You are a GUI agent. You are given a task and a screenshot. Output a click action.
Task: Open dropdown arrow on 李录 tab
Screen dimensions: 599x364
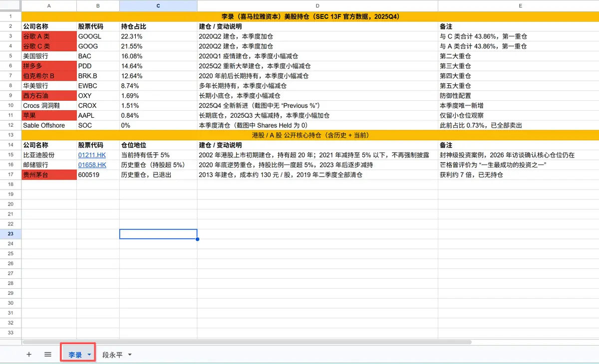click(x=89, y=355)
